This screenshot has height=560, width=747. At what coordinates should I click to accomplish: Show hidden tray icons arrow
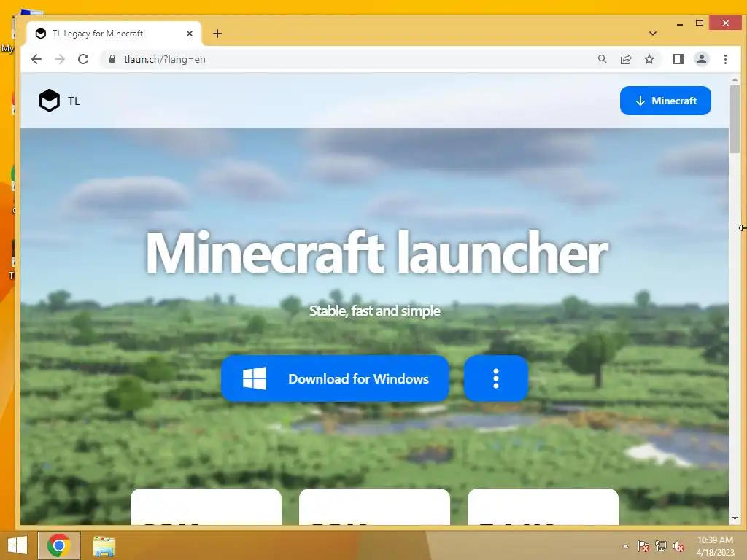coord(625,546)
